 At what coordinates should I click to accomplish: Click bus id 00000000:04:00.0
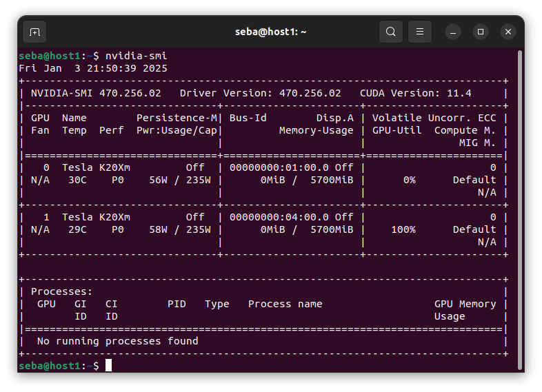point(279,217)
